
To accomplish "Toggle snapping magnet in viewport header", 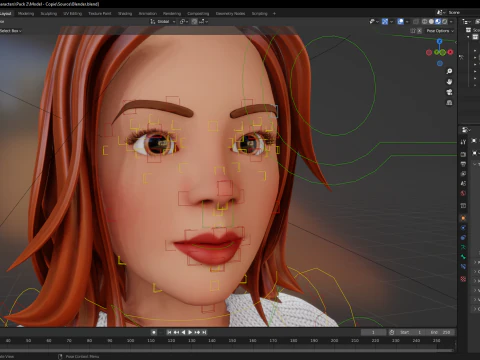I will pyautogui.click(x=195, y=22).
